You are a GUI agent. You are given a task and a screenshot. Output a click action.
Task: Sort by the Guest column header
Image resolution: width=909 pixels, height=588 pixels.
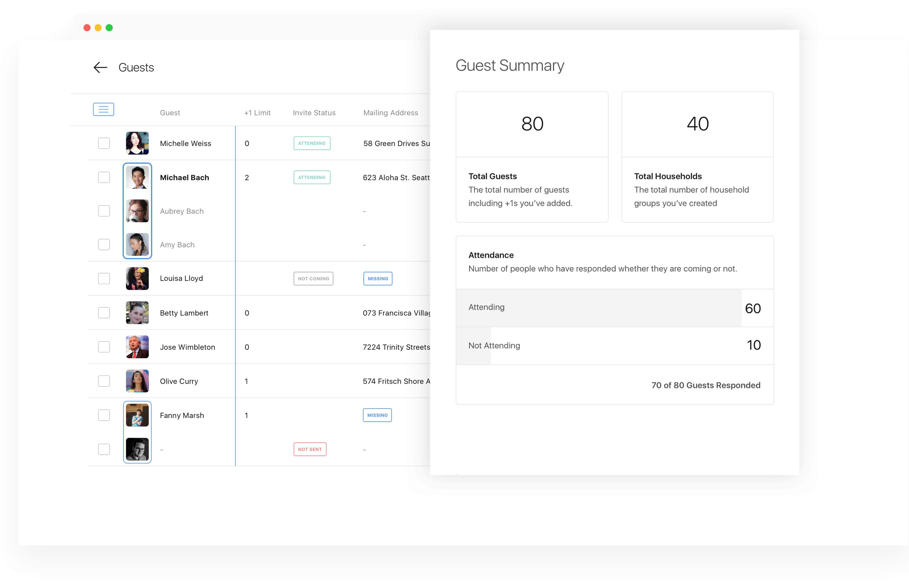(x=170, y=113)
